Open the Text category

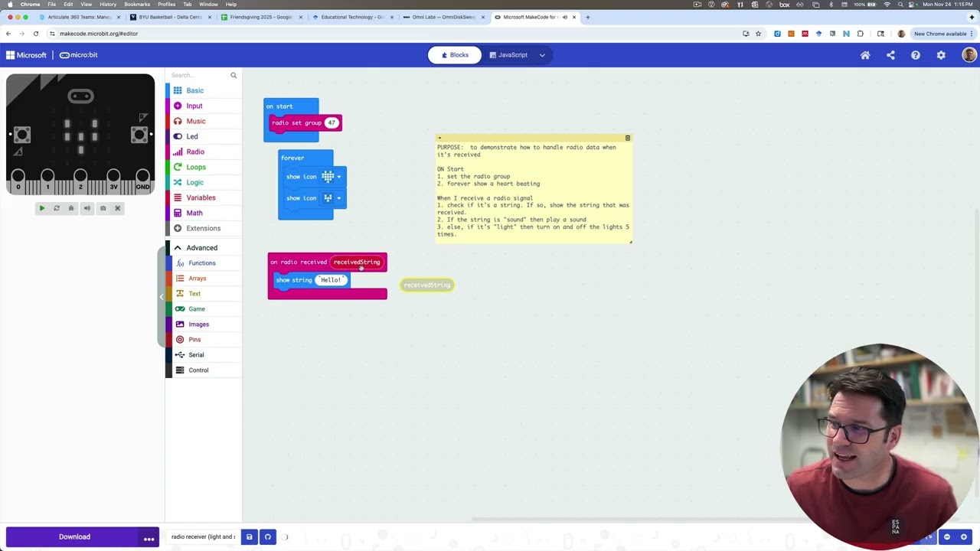pyautogui.click(x=203, y=294)
